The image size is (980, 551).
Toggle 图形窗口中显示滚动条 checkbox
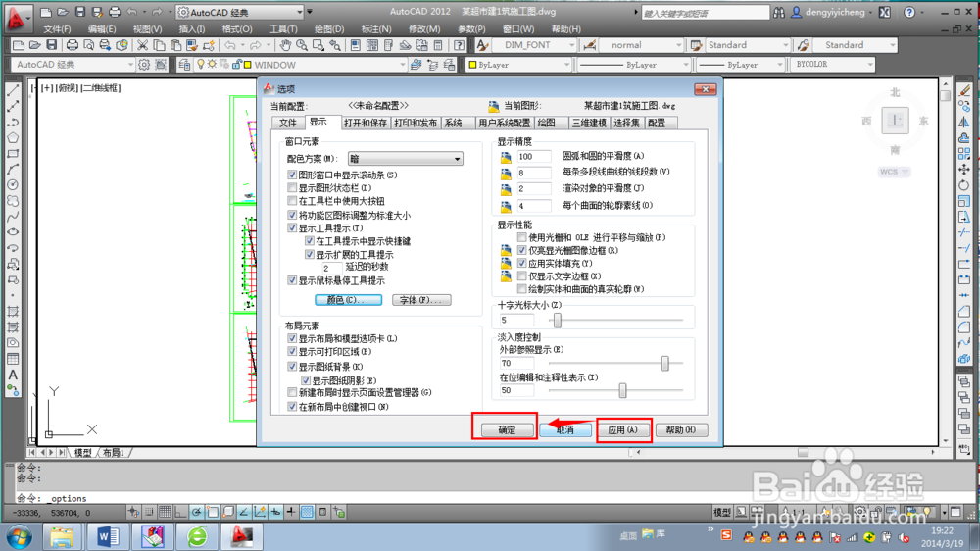tap(292, 175)
